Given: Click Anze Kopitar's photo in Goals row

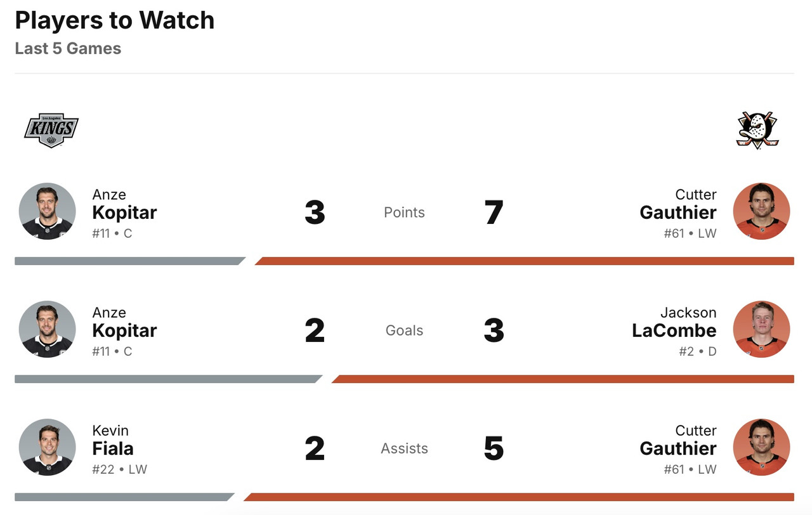Looking at the screenshot, I should [48, 329].
